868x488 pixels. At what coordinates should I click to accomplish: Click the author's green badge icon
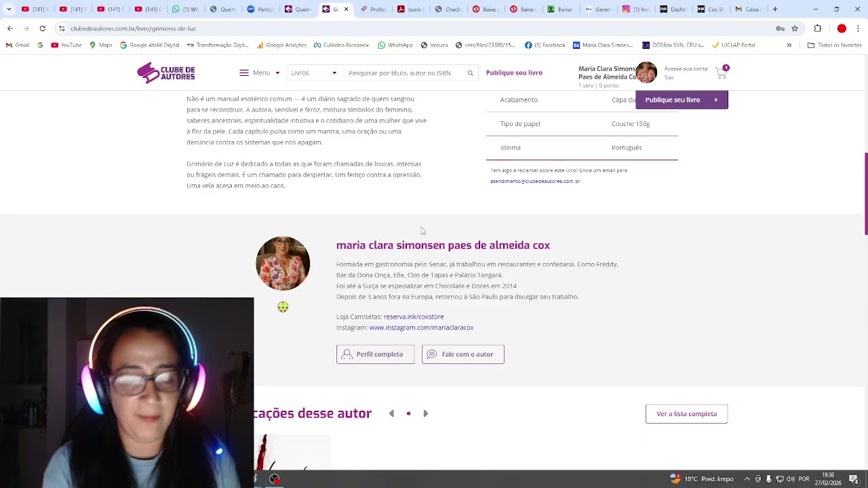(x=283, y=307)
